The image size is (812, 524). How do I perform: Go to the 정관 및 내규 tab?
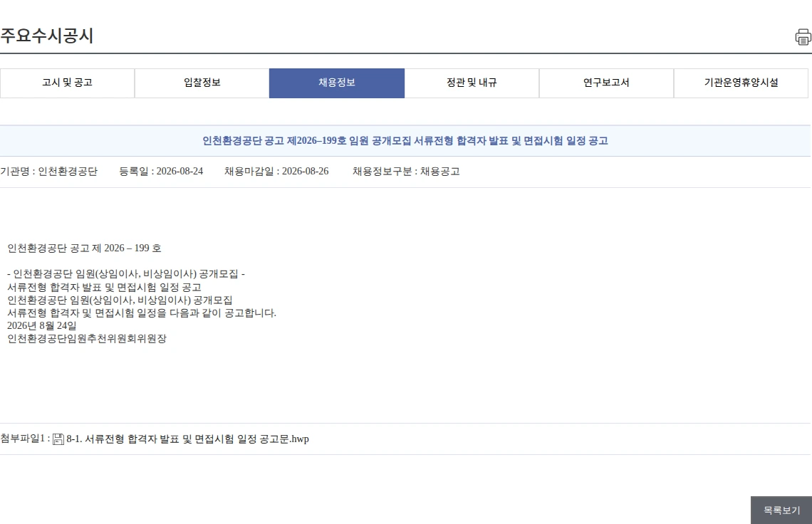click(472, 83)
